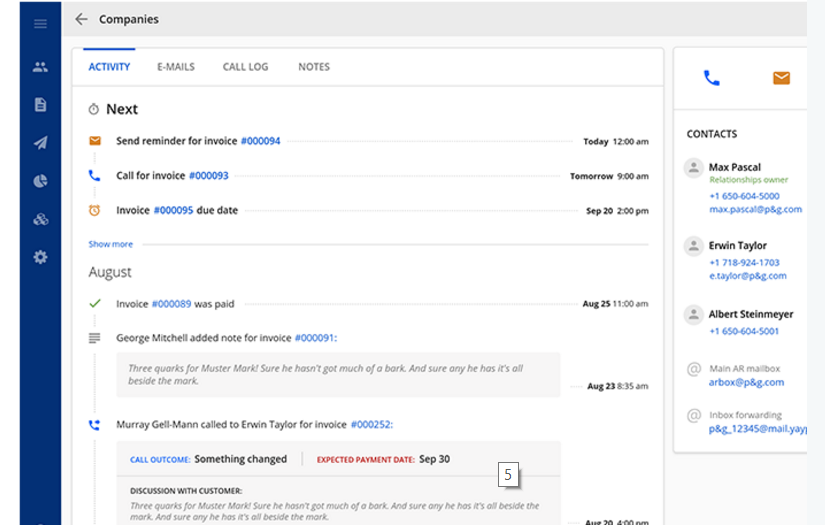Go back using the arrow beside Companies
The height and width of the screenshot is (525, 825).
(x=81, y=19)
